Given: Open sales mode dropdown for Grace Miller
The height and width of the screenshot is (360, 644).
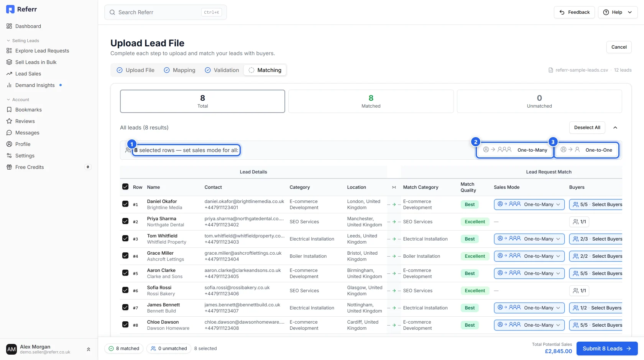Looking at the screenshot, I should pos(529,256).
